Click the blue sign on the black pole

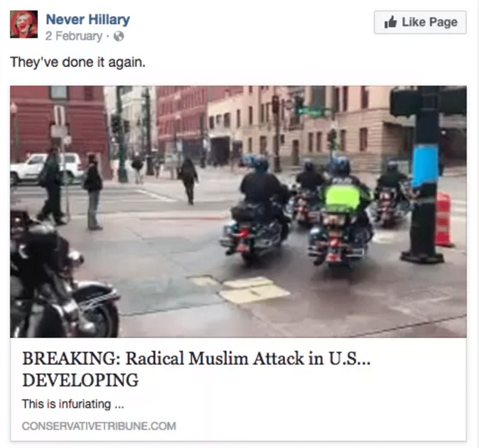(426, 166)
